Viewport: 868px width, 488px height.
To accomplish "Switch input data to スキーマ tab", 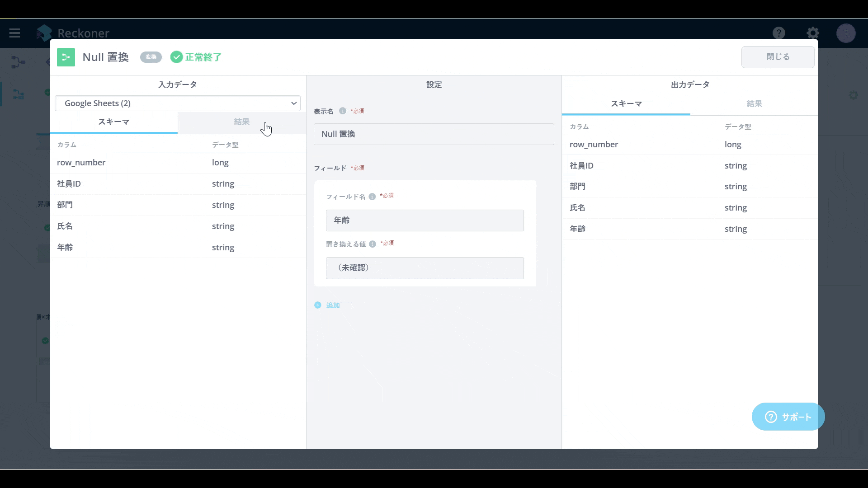I will 113,122.
